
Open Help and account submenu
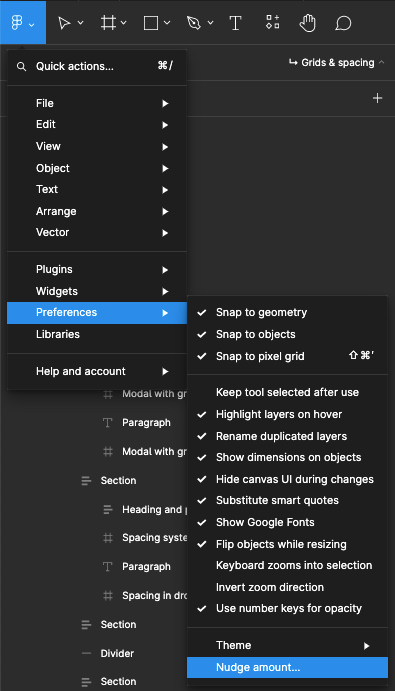point(97,371)
